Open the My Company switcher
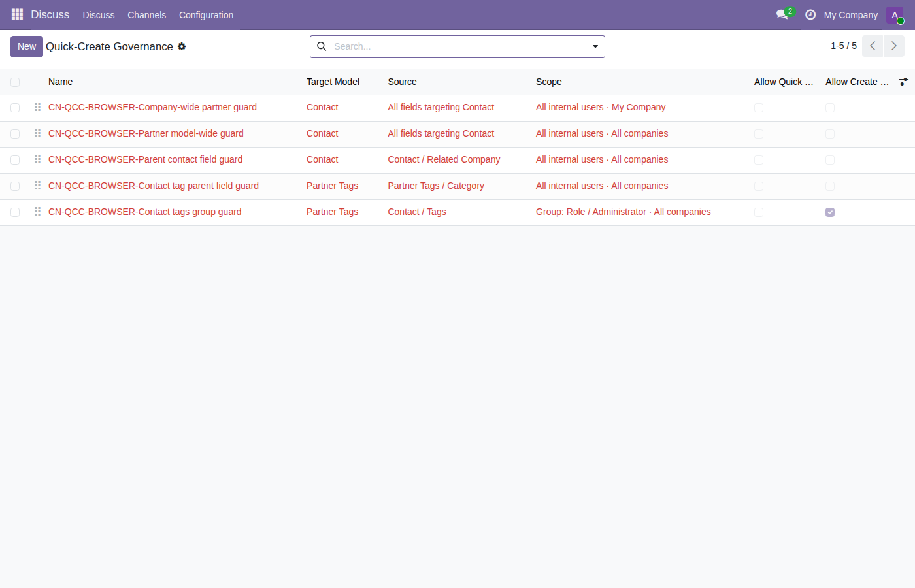Screen dimensions: 915x588 pyautogui.click(x=851, y=15)
